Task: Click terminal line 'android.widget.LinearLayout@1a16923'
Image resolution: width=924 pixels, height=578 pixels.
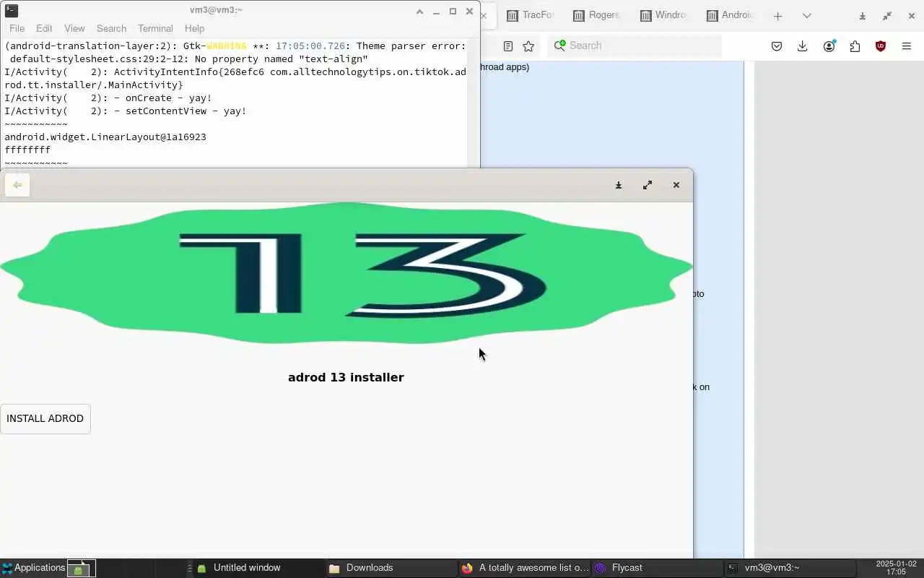Action: tap(105, 137)
